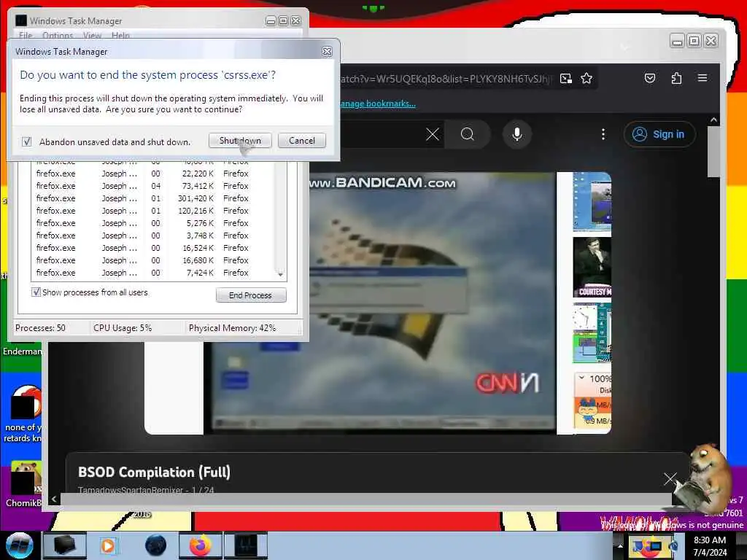Click the Firefox URL address field
The image size is (747, 560).
click(x=446, y=79)
